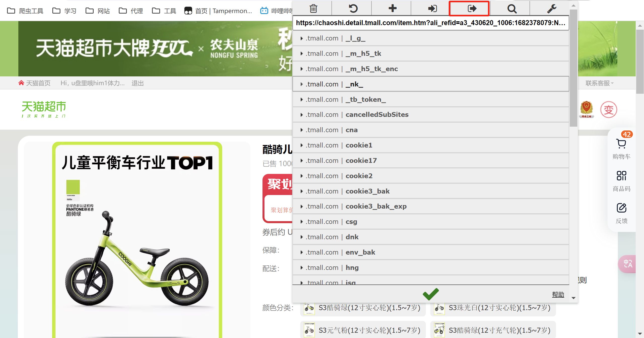Delete all cookies with the trash icon
The image size is (644, 338).
(x=313, y=9)
